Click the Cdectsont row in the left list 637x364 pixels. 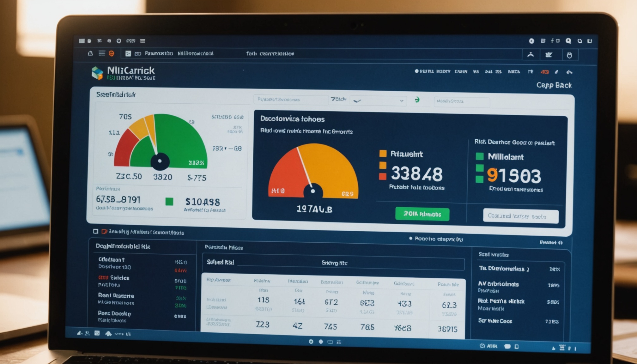click(143, 263)
